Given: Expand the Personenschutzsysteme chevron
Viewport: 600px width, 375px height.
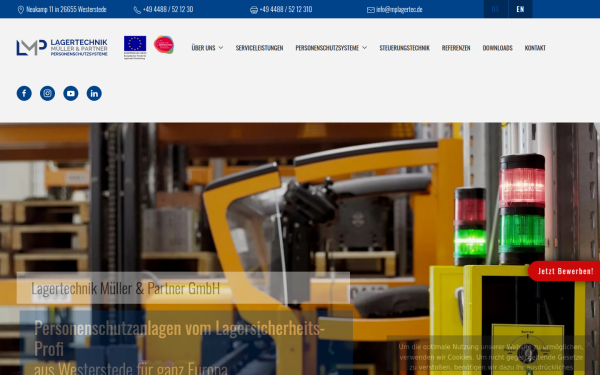Looking at the screenshot, I should tap(364, 48).
